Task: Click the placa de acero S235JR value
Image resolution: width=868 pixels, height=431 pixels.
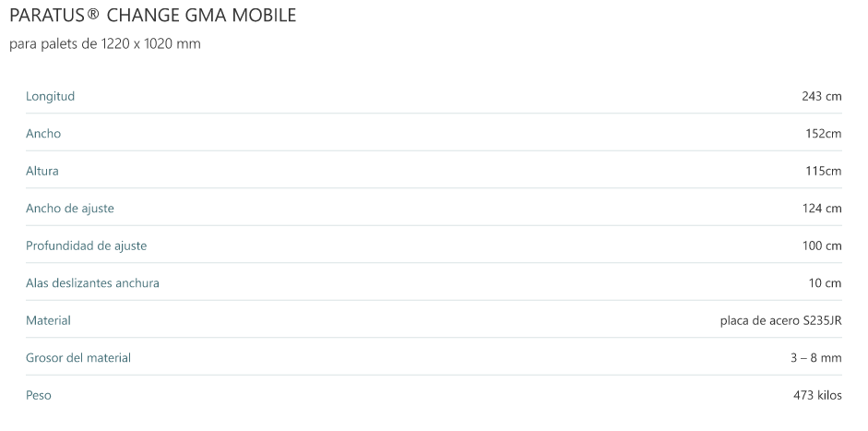Action: (x=780, y=320)
